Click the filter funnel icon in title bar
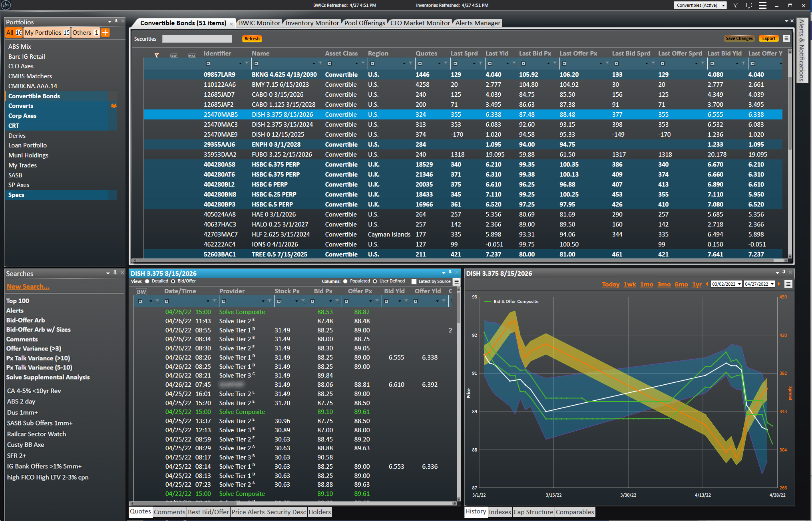812x521 pixels. tap(735, 5)
